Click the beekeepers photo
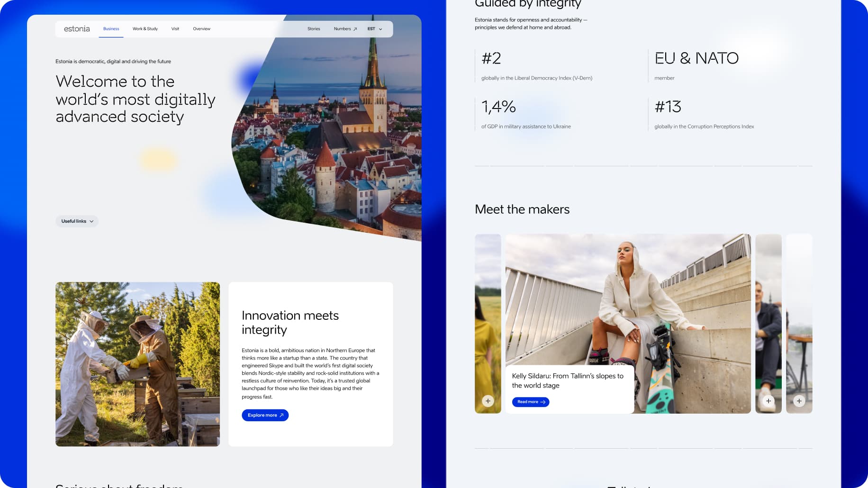This screenshot has height=488, width=868. pyautogui.click(x=137, y=364)
